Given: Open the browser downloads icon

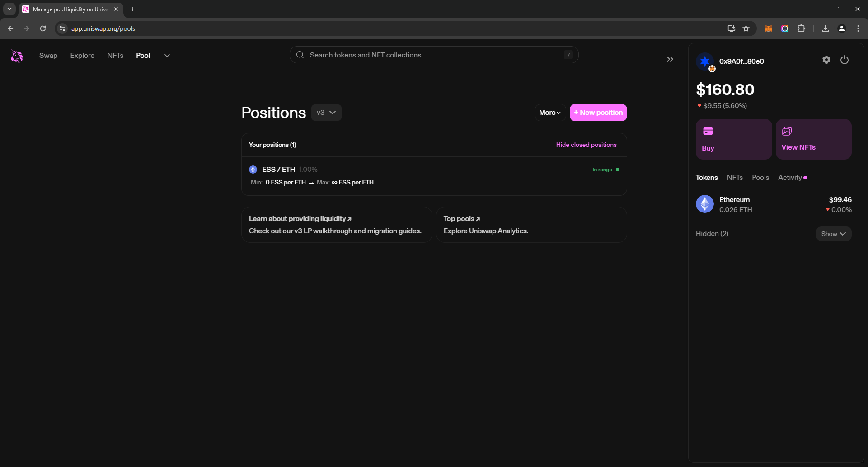Looking at the screenshot, I should (826, 28).
